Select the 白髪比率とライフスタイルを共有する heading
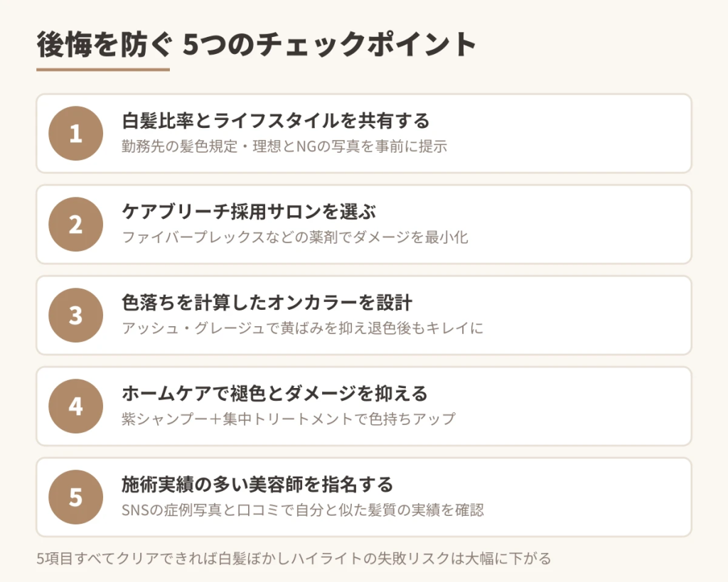The height and width of the screenshot is (582, 728). (276, 121)
